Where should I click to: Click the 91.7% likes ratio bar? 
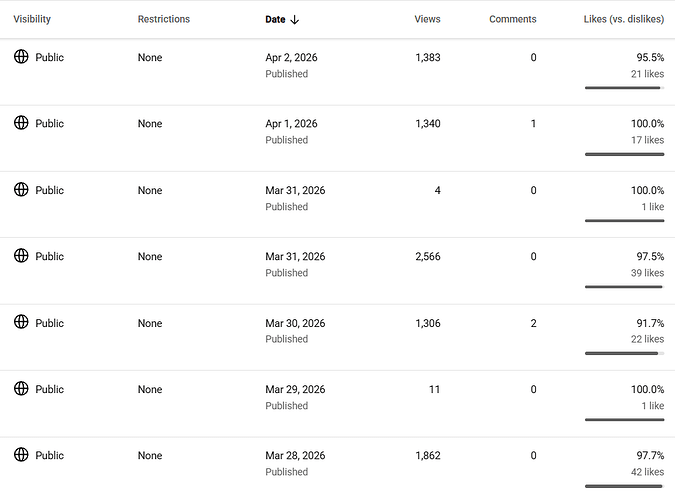point(624,353)
